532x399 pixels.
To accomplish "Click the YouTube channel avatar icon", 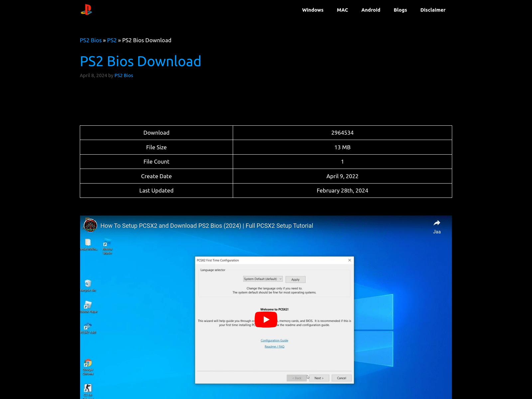I will (x=90, y=225).
